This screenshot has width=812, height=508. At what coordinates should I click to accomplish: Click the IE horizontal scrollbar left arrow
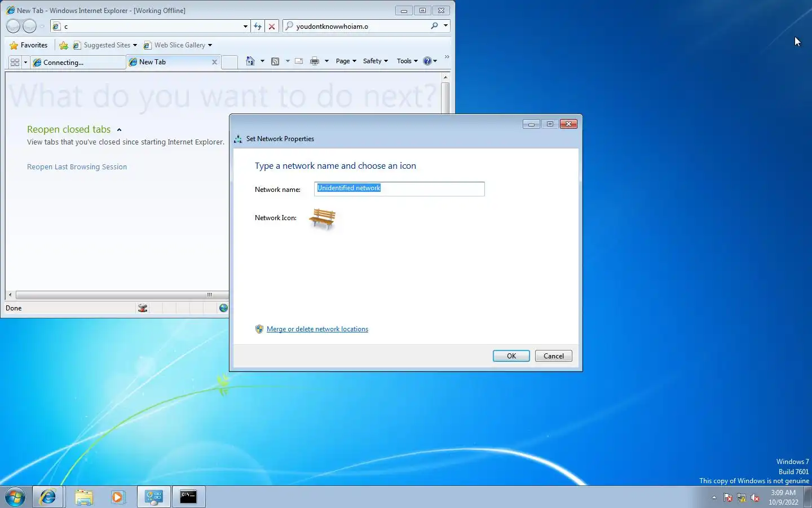pyautogui.click(x=10, y=295)
